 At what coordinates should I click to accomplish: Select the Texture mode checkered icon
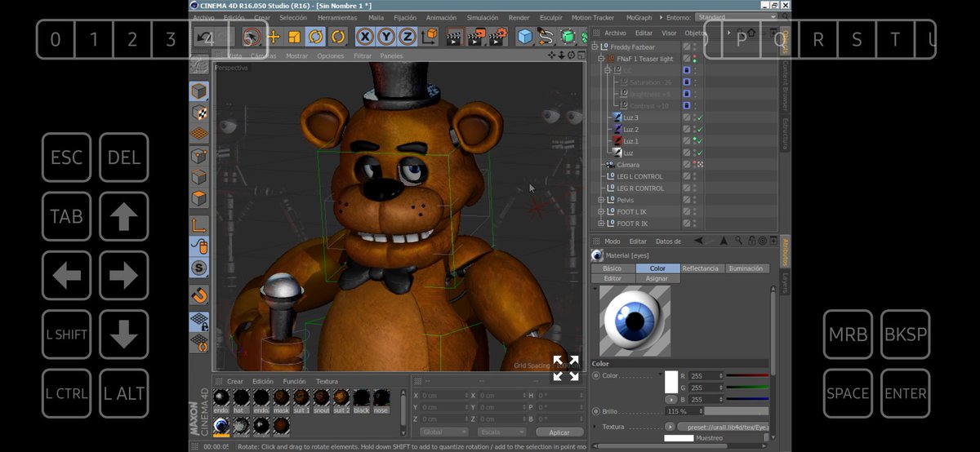tap(199, 113)
